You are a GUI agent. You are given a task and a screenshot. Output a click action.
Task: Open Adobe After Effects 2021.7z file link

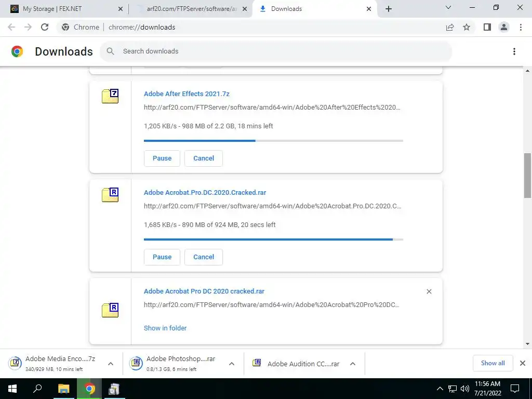187,94
